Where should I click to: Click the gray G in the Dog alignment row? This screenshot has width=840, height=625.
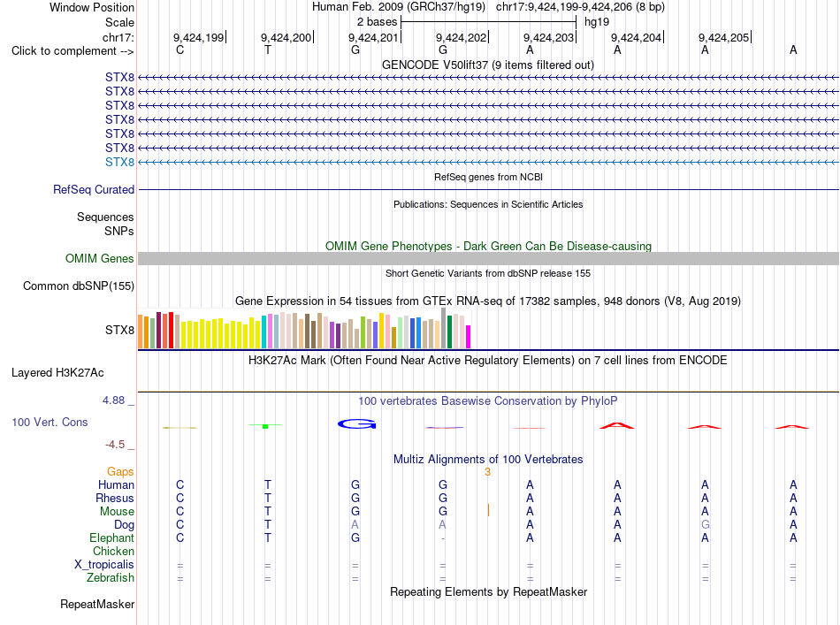(705, 524)
